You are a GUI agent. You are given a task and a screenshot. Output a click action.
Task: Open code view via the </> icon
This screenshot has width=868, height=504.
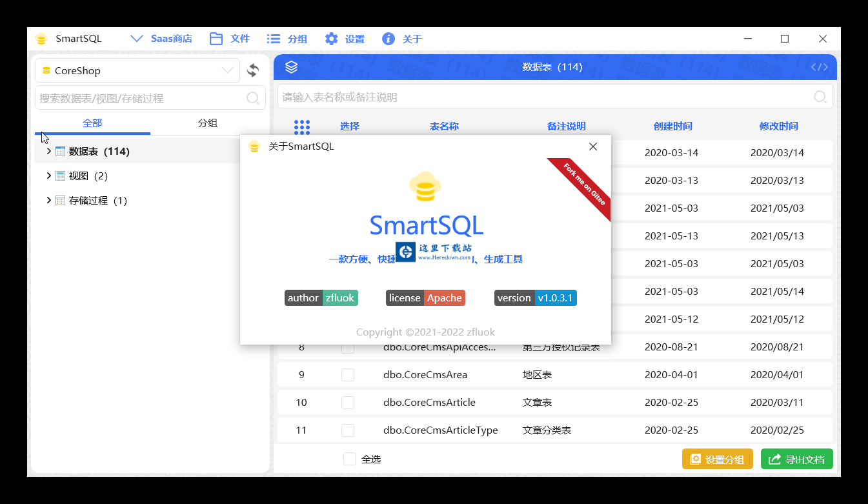point(819,66)
